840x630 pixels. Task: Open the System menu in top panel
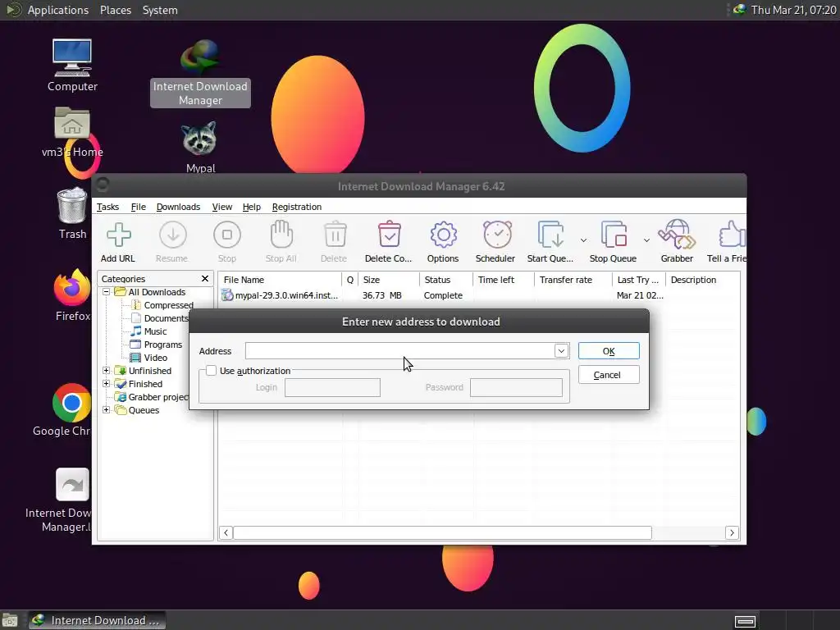click(160, 10)
